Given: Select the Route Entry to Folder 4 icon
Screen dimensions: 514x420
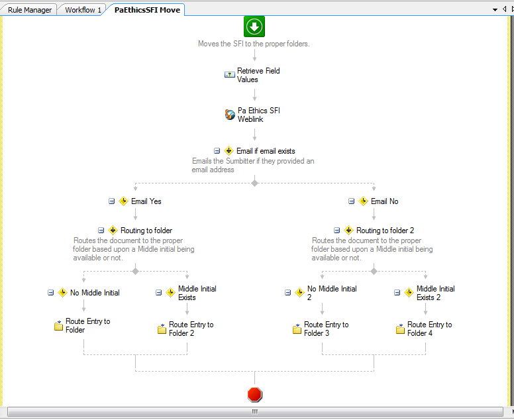Looking at the screenshot, I should pos(400,329).
